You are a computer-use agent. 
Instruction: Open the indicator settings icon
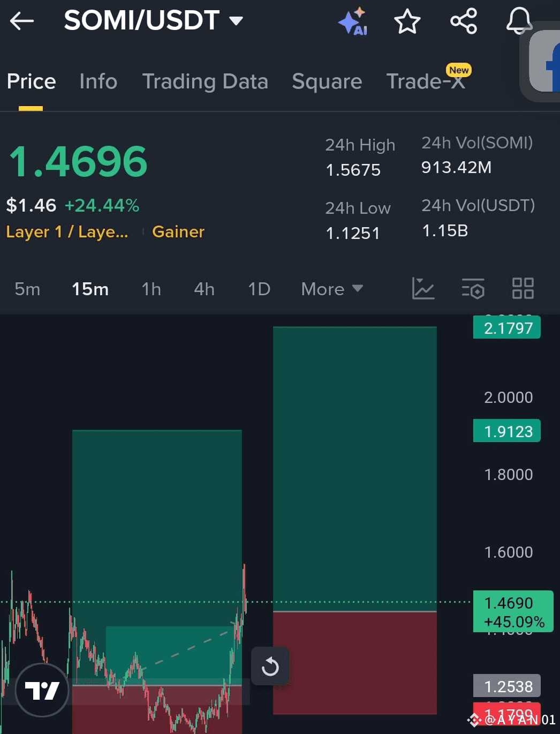(473, 288)
